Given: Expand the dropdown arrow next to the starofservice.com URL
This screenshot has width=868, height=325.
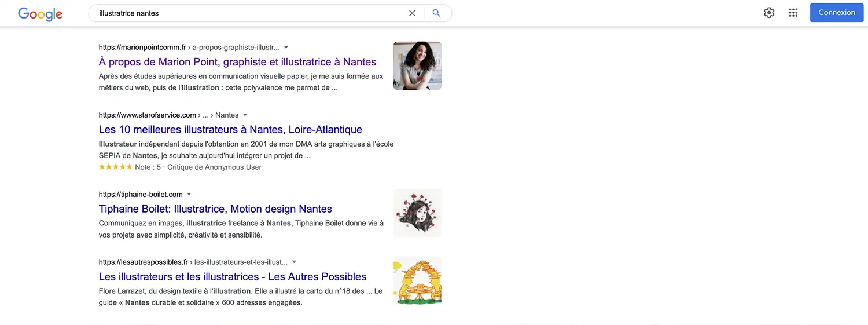Looking at the screenshot, I should (245, 115).
